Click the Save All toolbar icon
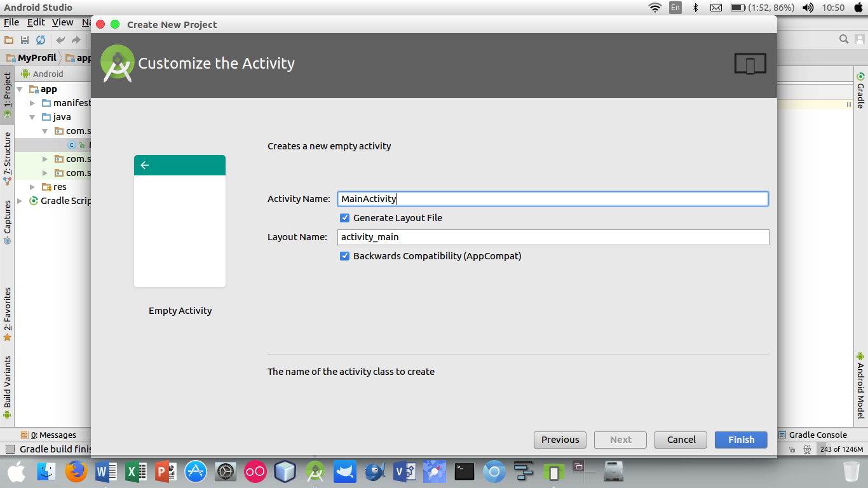Viewport: 868px width, 488px height. 25,40
